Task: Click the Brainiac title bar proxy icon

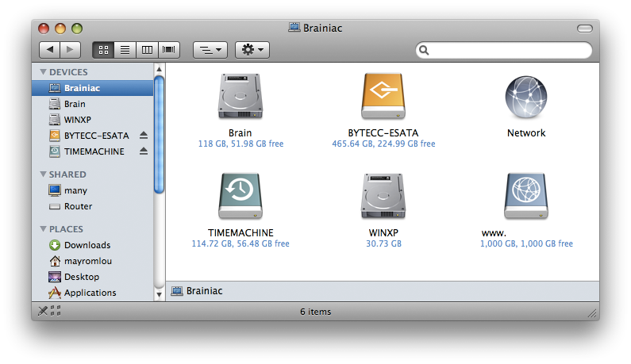Action: coord(294,28)
